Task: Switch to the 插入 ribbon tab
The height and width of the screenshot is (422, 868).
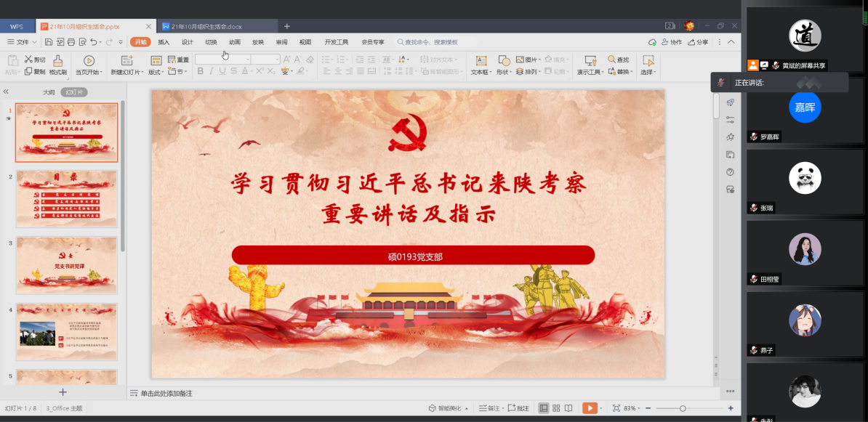Action: coord(165,41)
